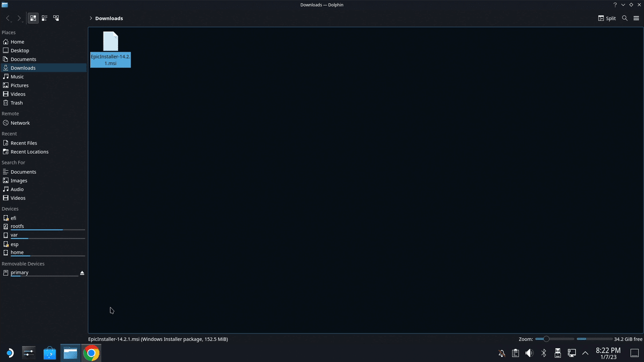Open Recent Locations
Screen dimensions: 644x362
43,152
